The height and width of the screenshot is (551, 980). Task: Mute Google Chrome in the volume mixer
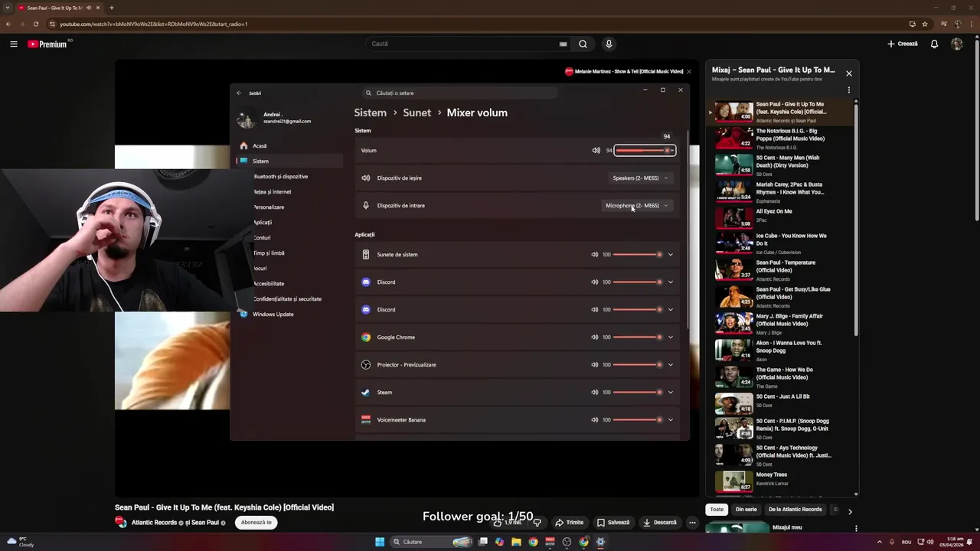[594, 337]
